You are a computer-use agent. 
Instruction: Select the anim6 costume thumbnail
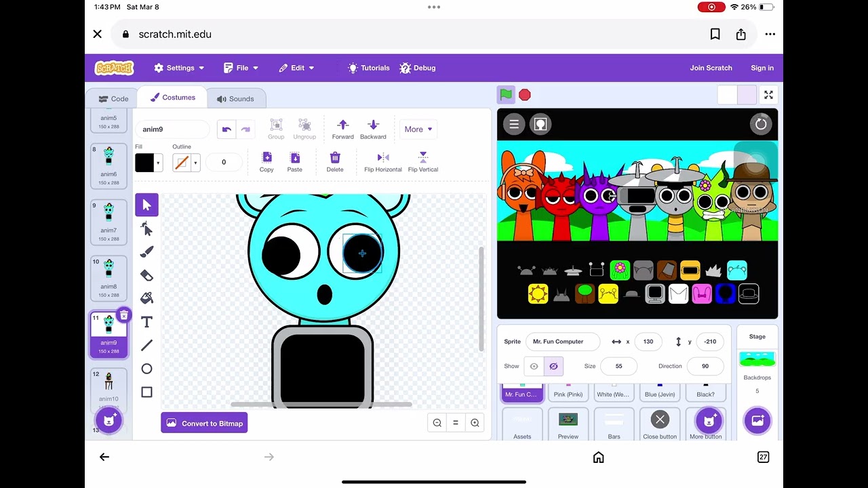[108, 166]
